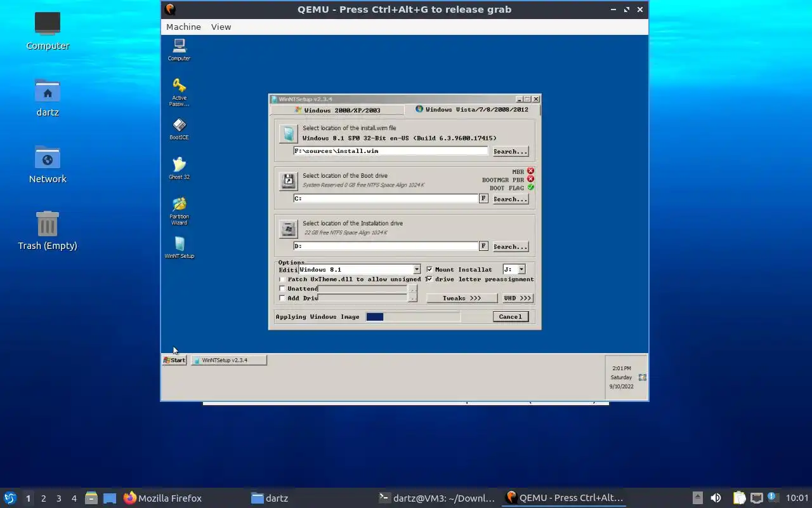Click the BOOT FLAG green status icon
812x508 pixels.
pos(530,187)
